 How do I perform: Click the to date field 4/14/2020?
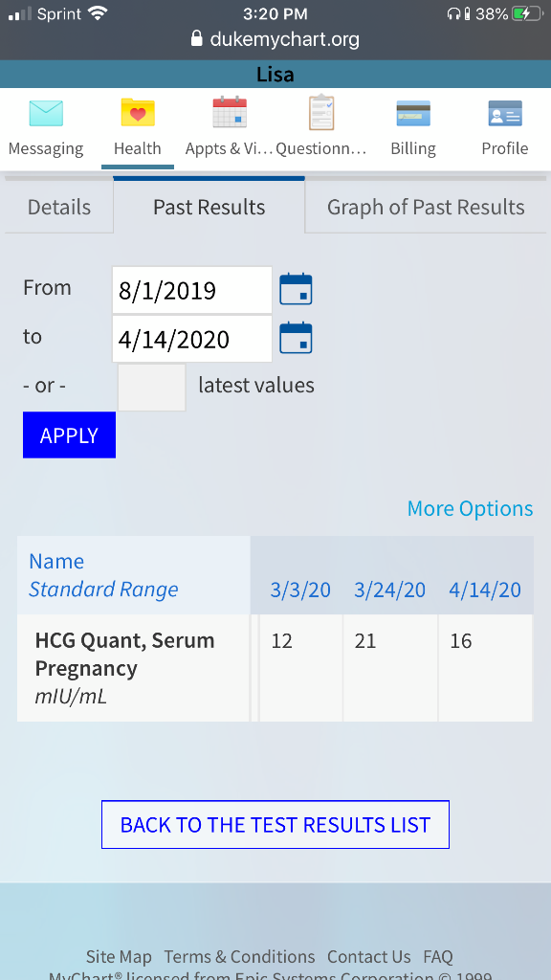pos(192,339)
